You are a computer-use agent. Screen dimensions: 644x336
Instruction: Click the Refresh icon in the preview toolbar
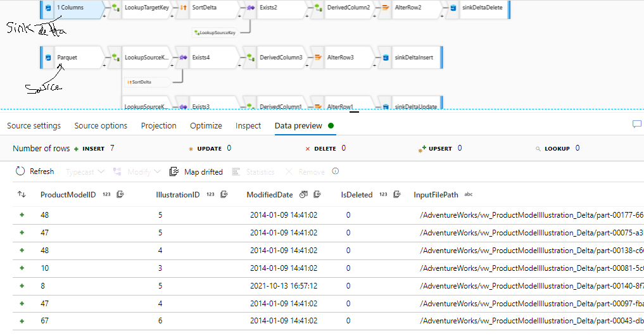[x=20, y=171]
